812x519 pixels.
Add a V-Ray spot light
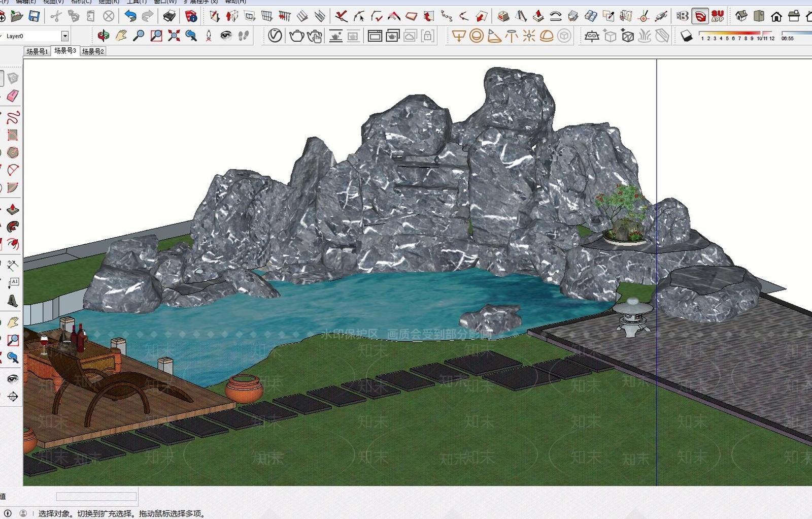494,36
